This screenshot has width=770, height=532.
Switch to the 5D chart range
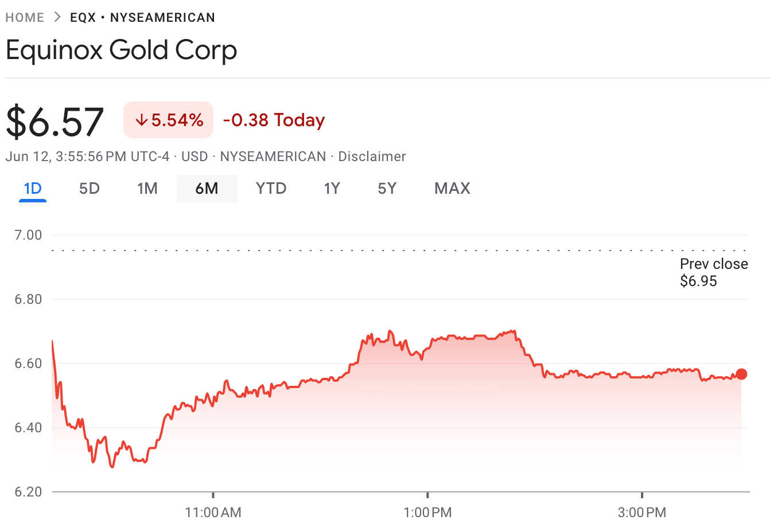[x=90, y=189]
